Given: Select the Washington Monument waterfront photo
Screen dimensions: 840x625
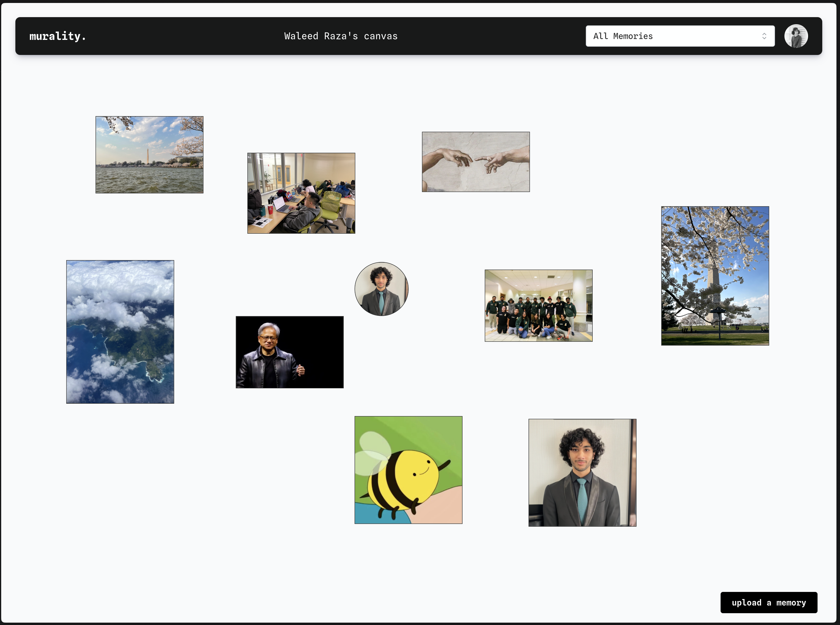Looking at the screenshot, I should click(x=149, y=155).
